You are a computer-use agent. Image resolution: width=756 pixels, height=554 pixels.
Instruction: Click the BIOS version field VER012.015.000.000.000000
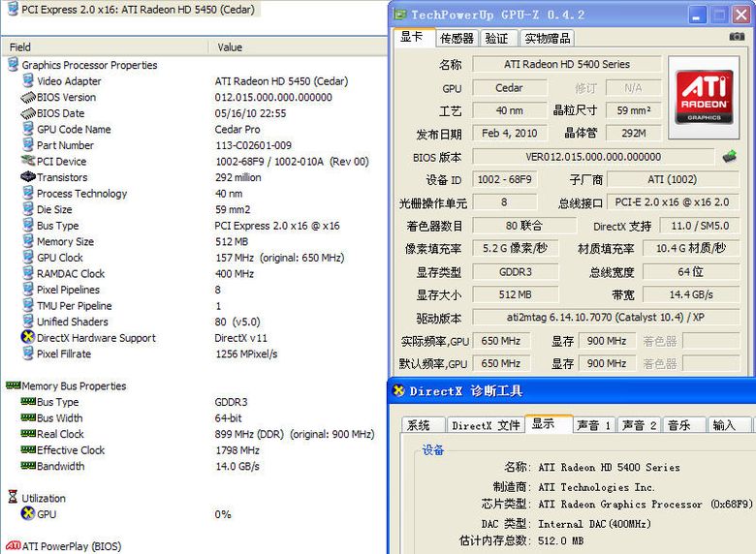click(593, 157)
